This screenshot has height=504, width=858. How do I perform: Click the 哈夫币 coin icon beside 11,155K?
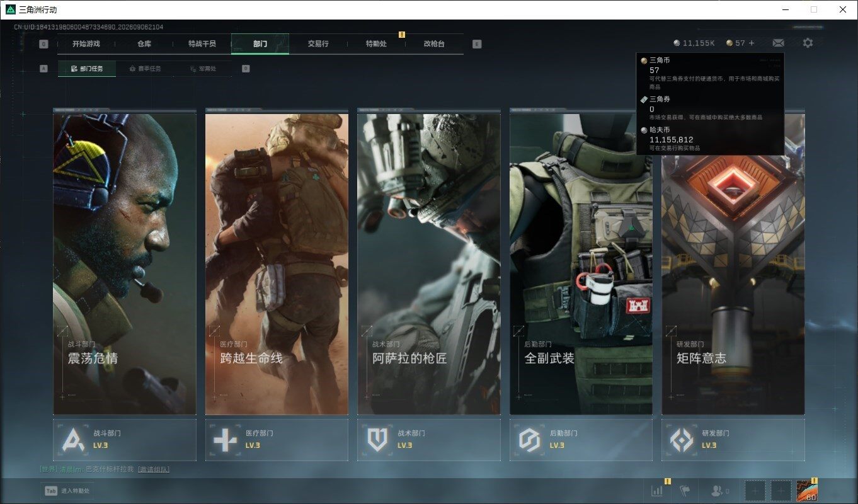point(677,43)
